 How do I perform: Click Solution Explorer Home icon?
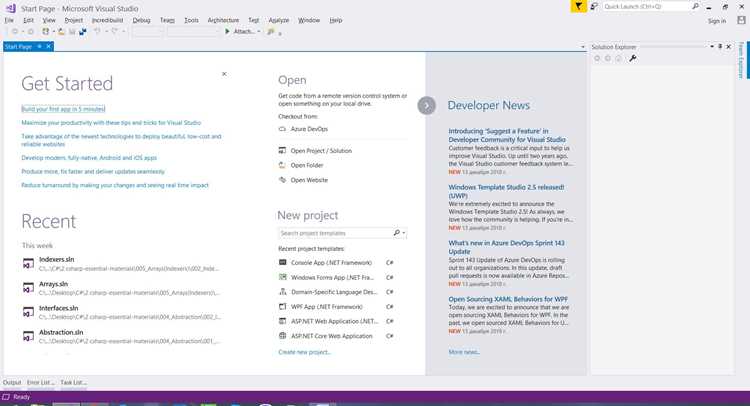pyautogui.click(x=618, y=58)
